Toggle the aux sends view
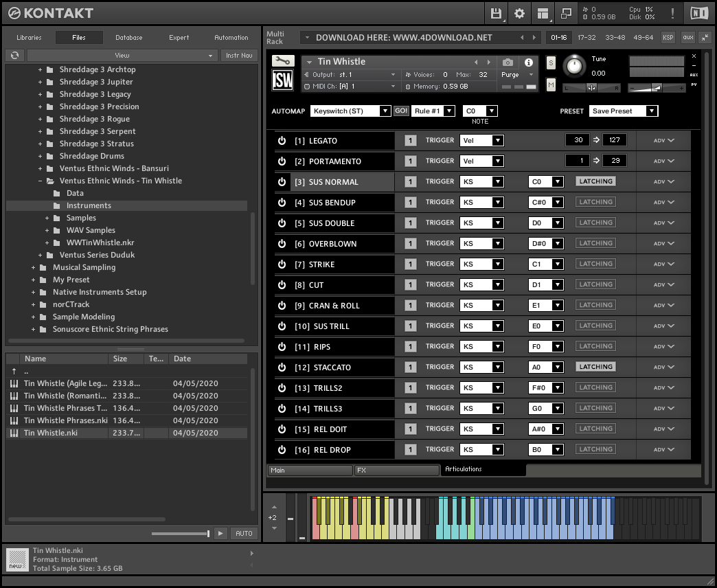The image size is (717, 588). click(687, 38)
